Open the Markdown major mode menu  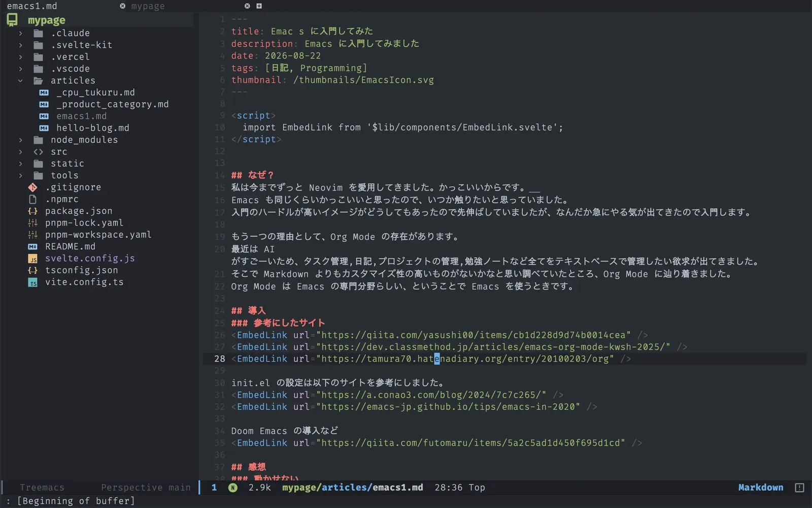click(x=760, y=488)
